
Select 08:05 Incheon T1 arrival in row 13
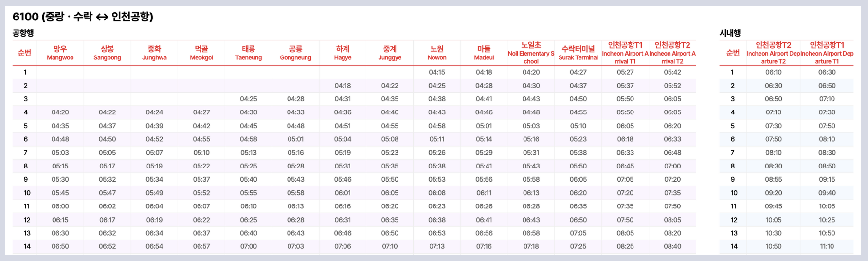click(625, 233)
